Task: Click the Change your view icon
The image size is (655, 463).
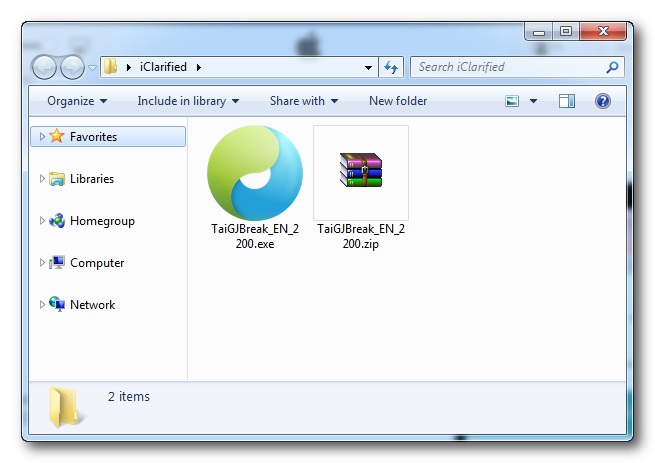Action: tap(512, 101)
